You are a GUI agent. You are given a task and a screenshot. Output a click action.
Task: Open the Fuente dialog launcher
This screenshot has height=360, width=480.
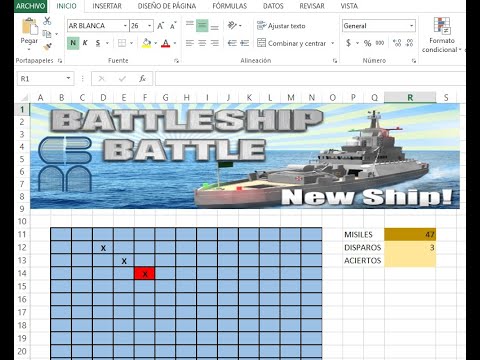tap(176, 61)
